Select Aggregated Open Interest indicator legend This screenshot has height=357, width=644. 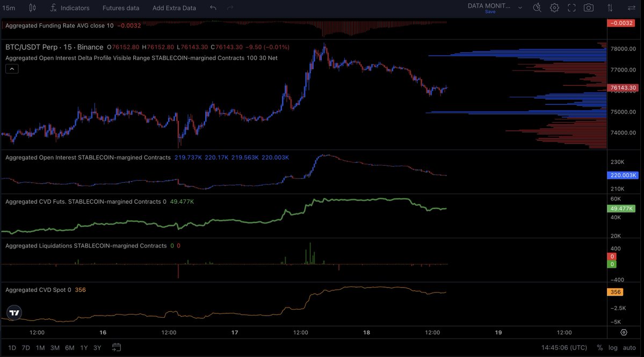(x=88, y=158)
